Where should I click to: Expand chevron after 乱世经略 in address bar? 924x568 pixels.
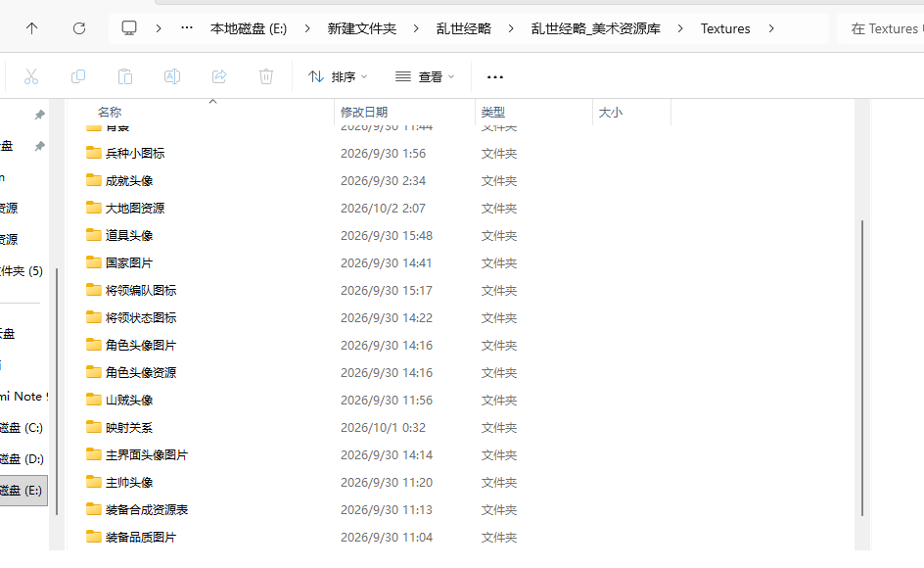(x=511, y=28)
